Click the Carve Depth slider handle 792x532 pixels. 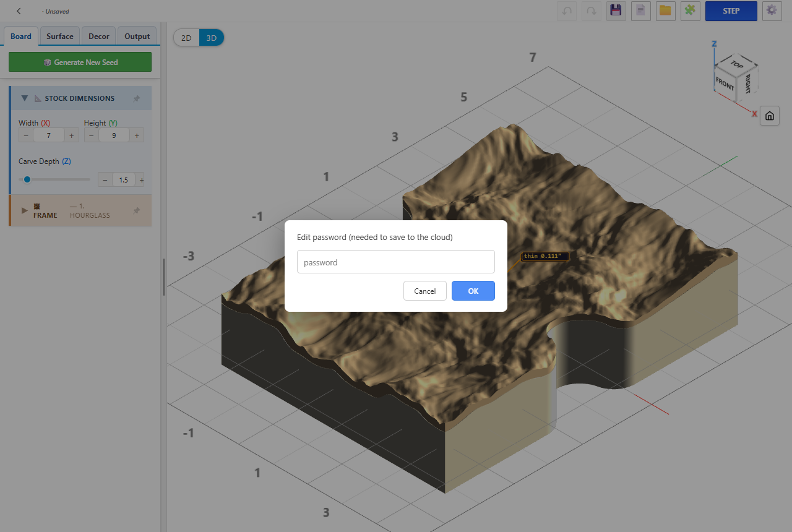(27, 179)
